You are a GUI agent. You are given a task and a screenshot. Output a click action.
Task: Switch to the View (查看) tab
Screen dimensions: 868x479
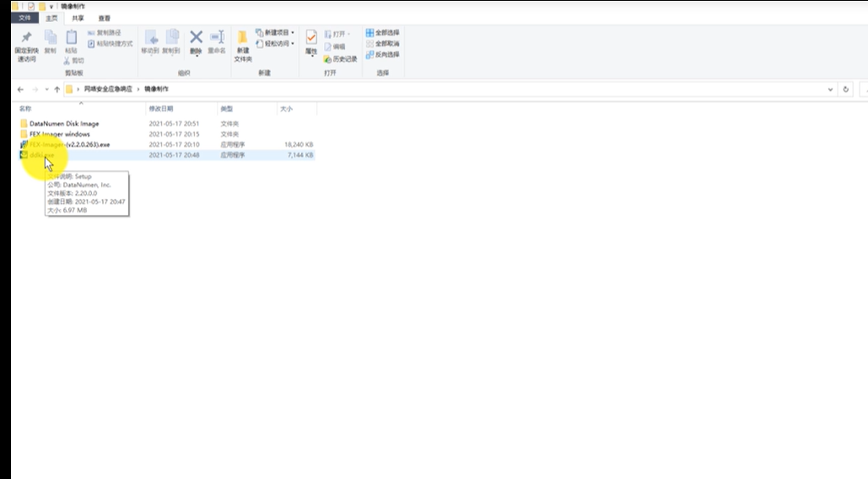coord(104,19)
